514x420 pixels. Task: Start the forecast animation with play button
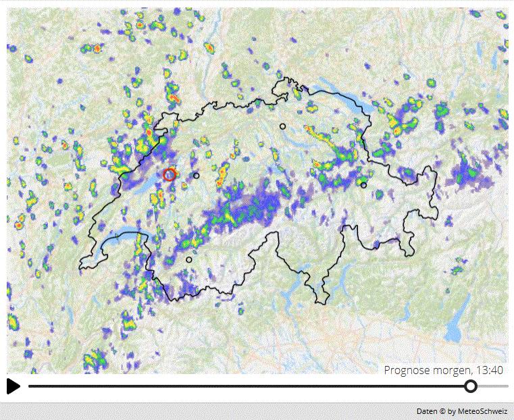(14, 386)
